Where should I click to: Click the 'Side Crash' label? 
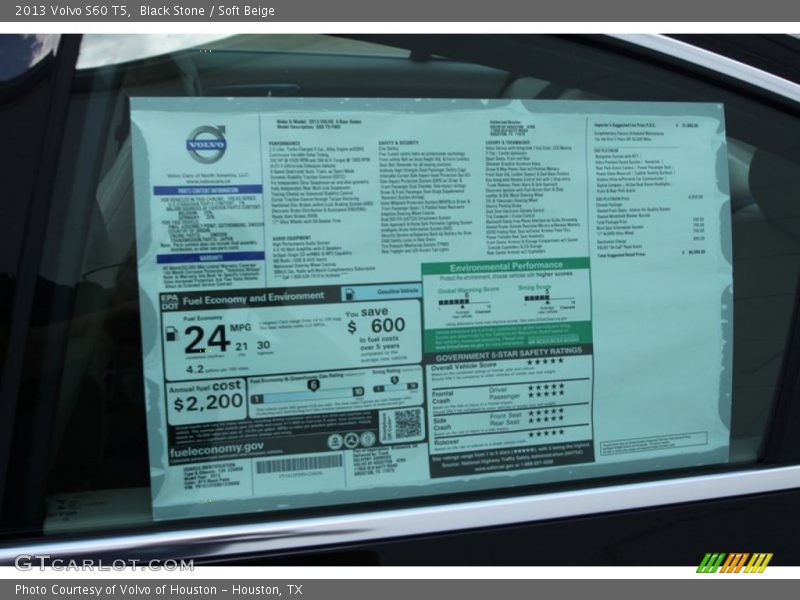pyautogui.click(x=442, y=423)
